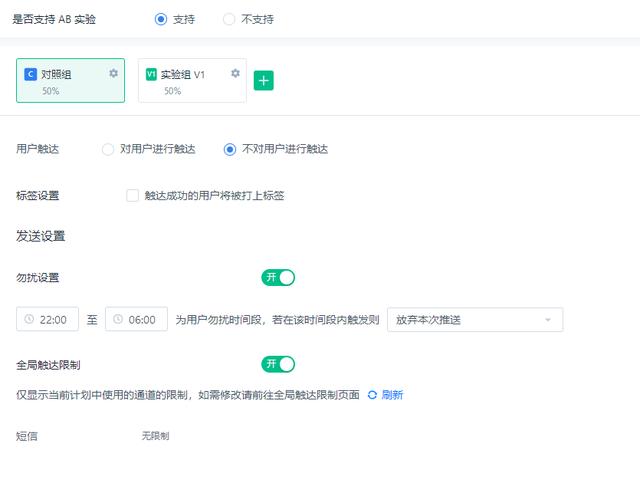640x493 pixels.
Task: Click the clock icon in 22:00 field
Action: (x=29, y=320)
